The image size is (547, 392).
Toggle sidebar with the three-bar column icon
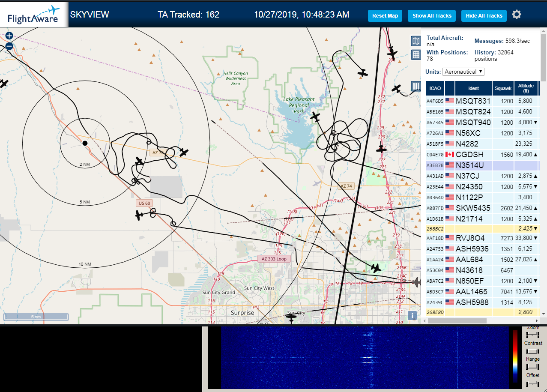(416, 86)
